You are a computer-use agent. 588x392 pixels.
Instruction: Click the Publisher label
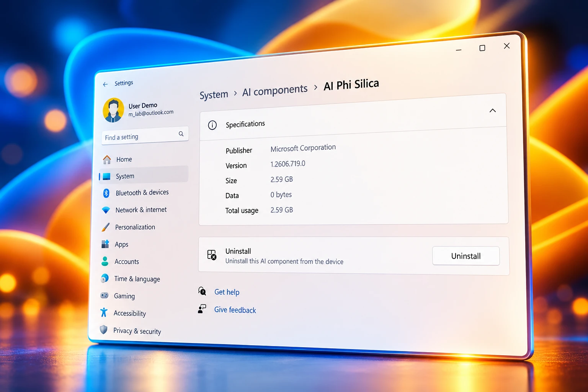click(239, 150)
